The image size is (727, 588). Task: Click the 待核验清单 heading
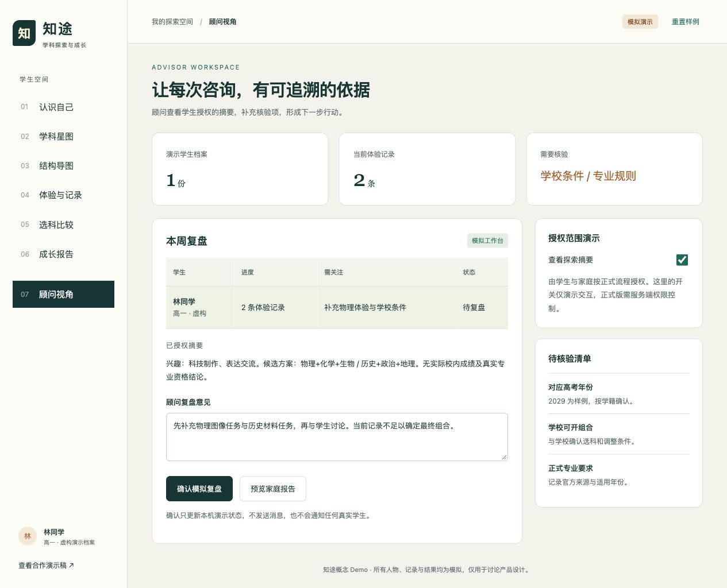pos(570,358)
